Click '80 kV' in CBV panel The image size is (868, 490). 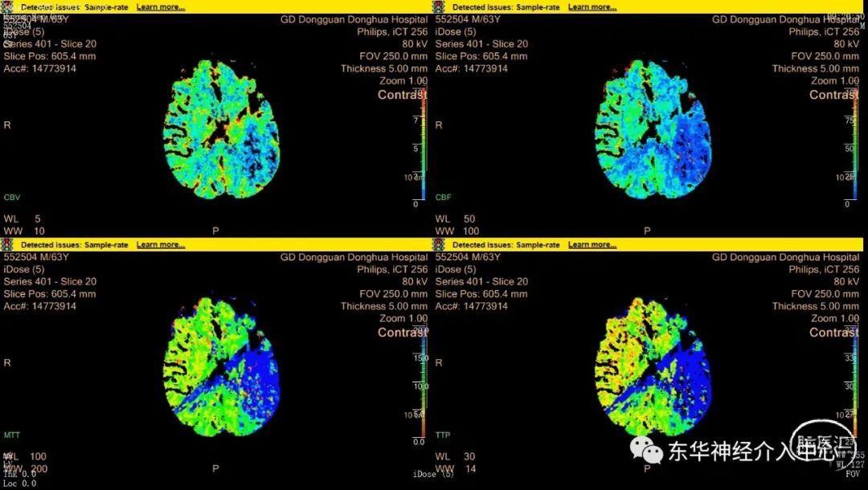tap(416, 44)
